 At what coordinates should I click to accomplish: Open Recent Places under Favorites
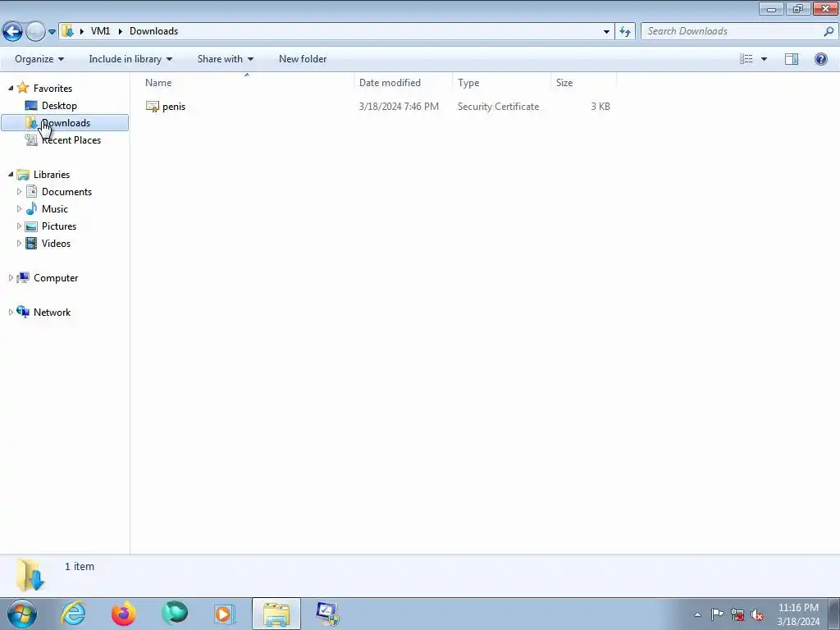pyautogui.click(x=71, y=139)
